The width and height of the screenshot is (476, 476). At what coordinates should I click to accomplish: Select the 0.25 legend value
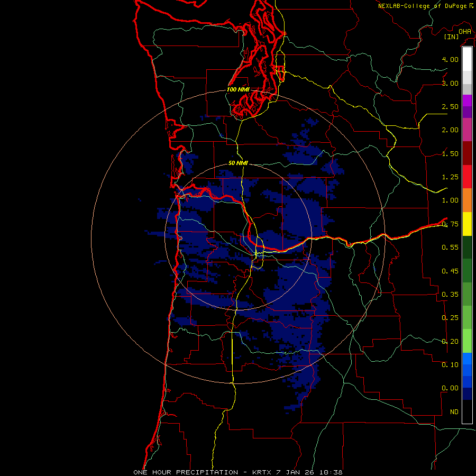click(450, 318)
